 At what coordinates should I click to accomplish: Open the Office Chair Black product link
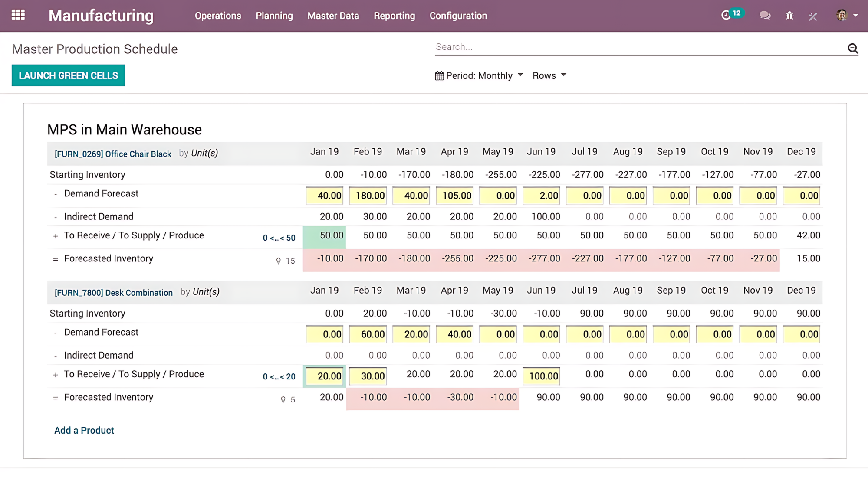pyautogui.click(x=113, y=154)
